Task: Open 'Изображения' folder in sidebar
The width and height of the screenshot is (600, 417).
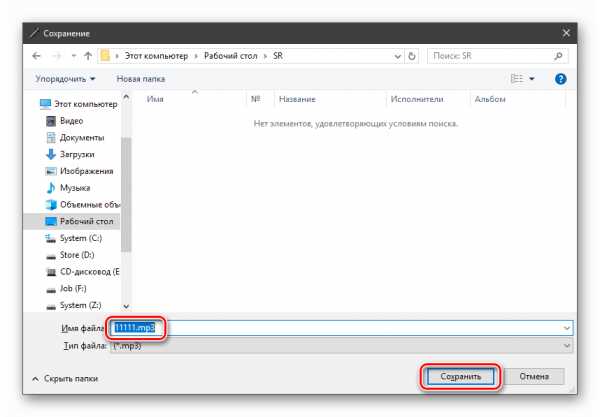Action: (86, 171)
